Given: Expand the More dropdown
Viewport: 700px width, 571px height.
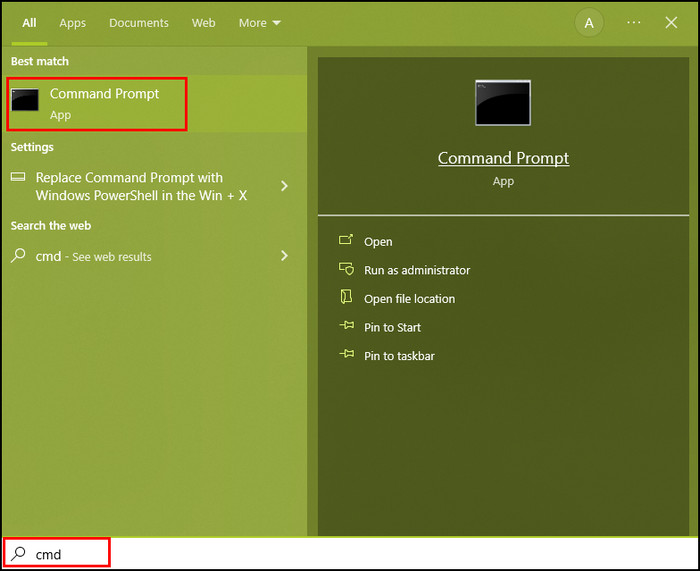Looking at the screenshot, I should tap(259, 23).
